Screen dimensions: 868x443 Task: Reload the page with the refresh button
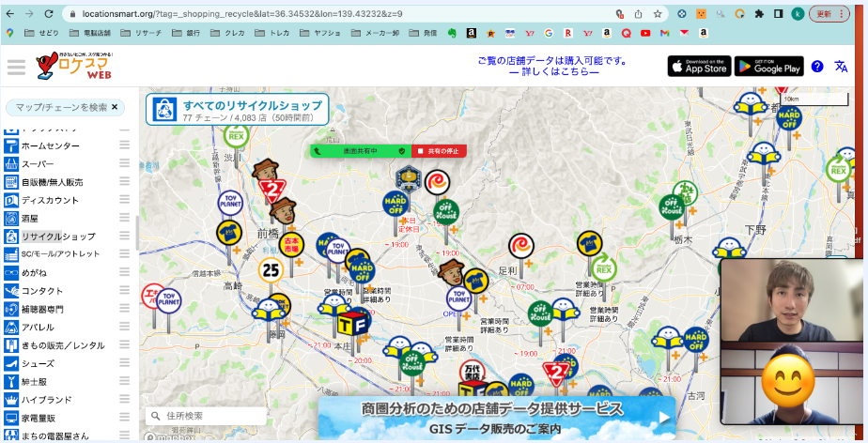click(x=49, y=14)
